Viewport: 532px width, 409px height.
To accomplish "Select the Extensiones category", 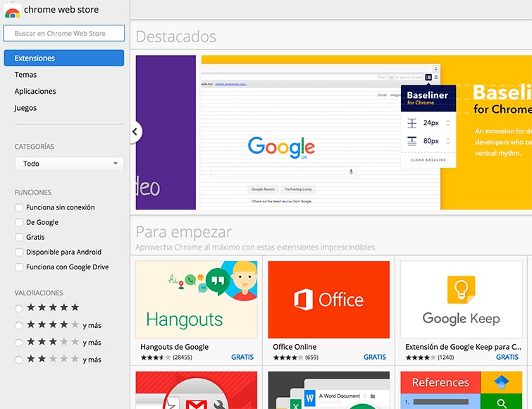I will point(64,58).
